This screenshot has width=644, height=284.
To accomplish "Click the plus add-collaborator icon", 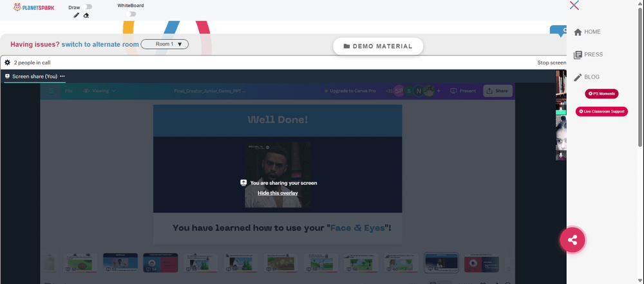I will coord(439,91).
